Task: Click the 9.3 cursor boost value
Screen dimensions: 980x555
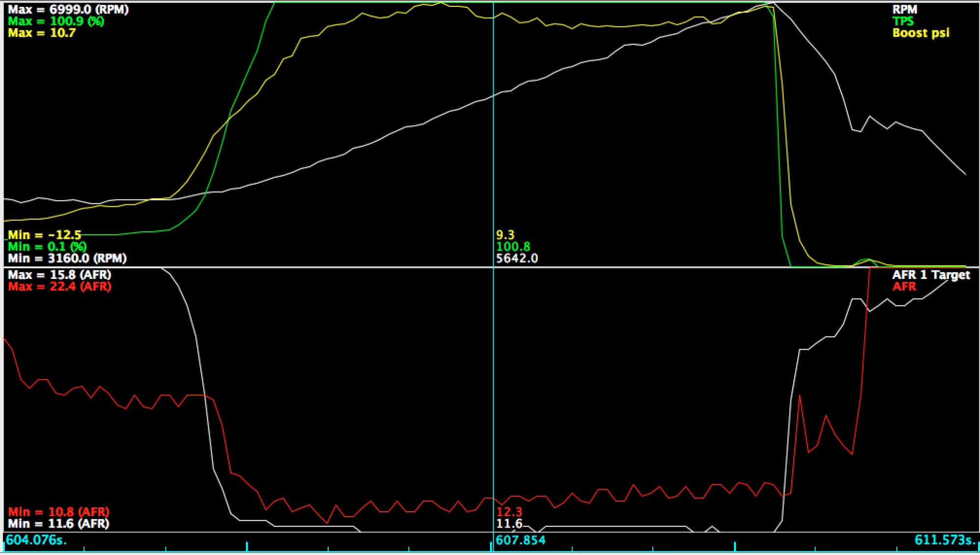Action: click(505, 235)
